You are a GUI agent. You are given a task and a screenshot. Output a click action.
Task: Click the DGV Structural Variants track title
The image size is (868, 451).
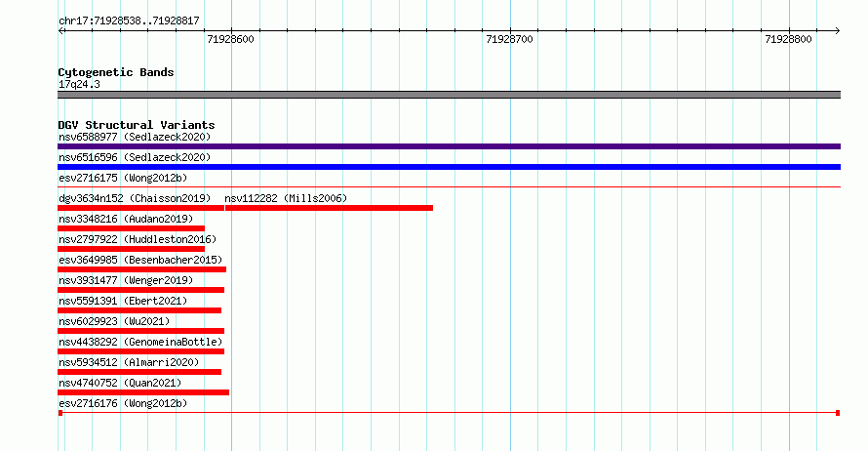(x=137, y=125)
